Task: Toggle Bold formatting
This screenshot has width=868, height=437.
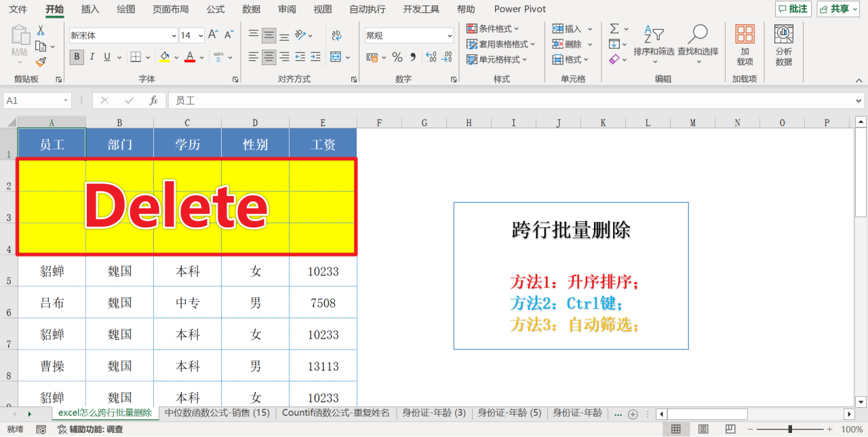Action: 77,57
